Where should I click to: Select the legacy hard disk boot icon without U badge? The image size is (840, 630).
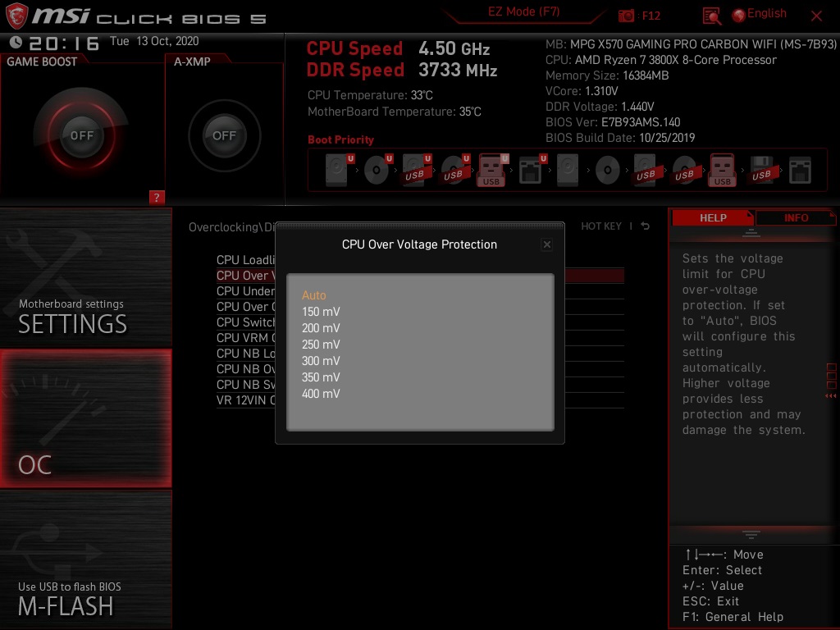tap(568, 170)
